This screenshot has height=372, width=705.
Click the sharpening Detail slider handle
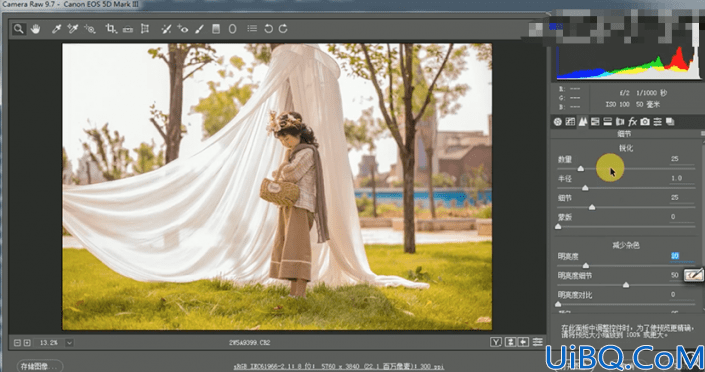[592, 207]
